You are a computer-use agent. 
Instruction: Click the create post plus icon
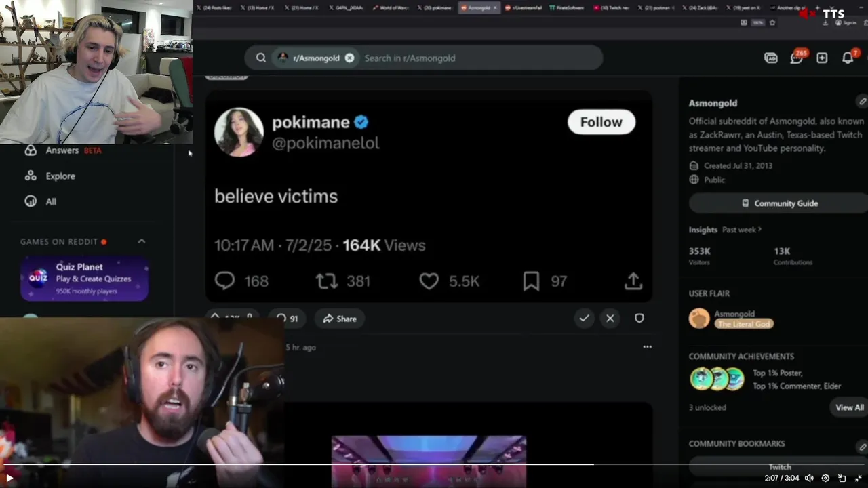(x=822, y=58)
